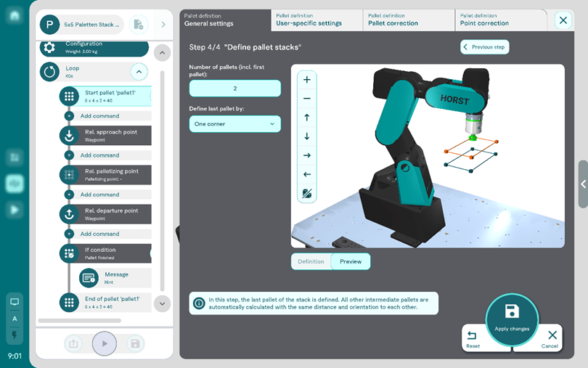Expand the side panel with right-edge chevron
The height and width of the screenshot is (368, 588).
[x=583, y=184]
